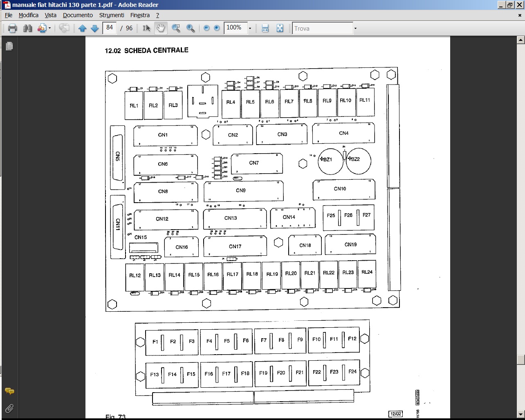Show the Pages panel in sidebar

point(9,46)
